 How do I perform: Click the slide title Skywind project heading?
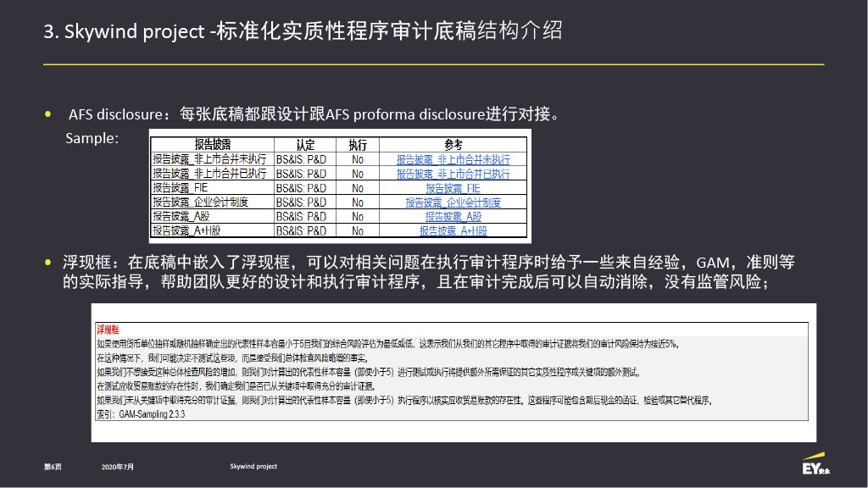point(303,31)
